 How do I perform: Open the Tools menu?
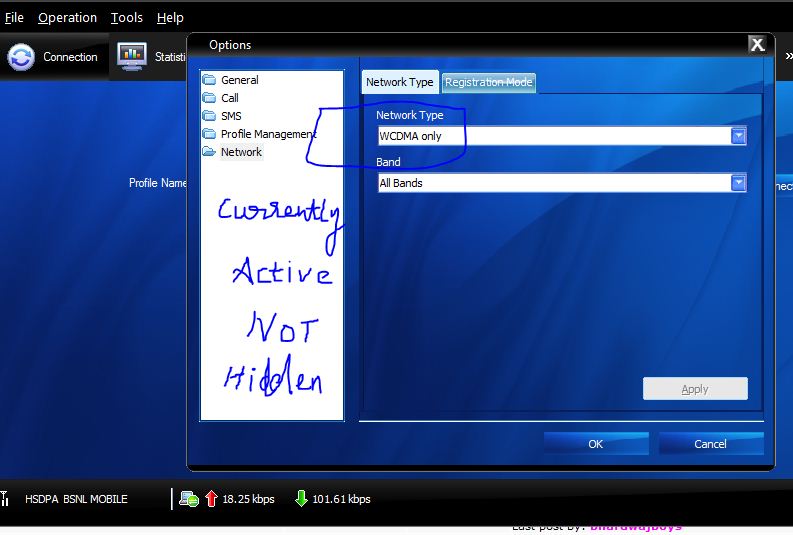click(x=127, y=17)
